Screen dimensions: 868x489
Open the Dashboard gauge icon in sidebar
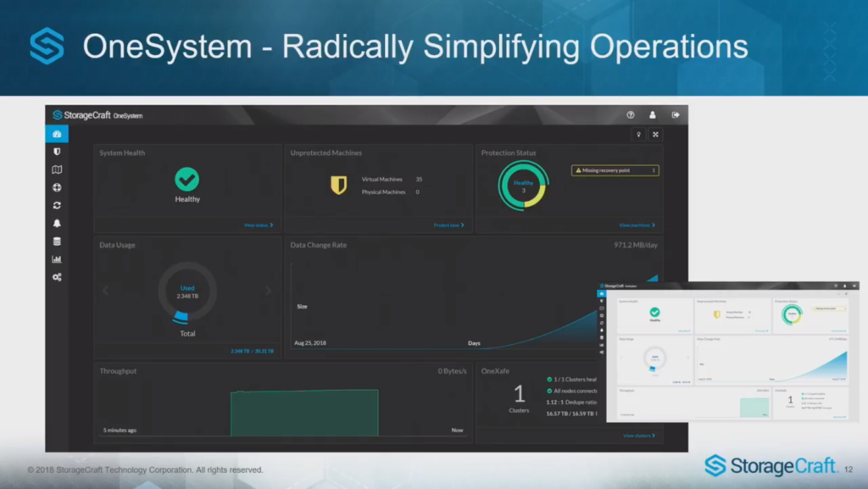click(x=57, y=134)
